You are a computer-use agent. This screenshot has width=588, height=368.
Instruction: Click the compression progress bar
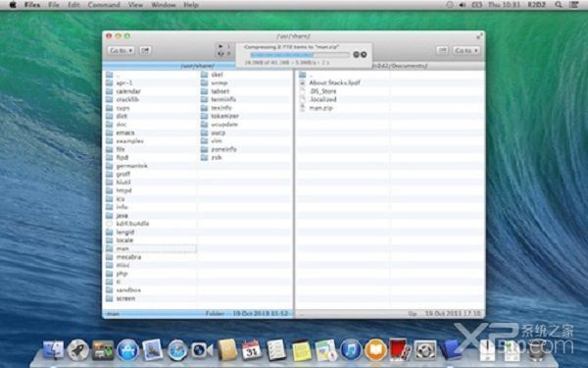tap(300, 55)
